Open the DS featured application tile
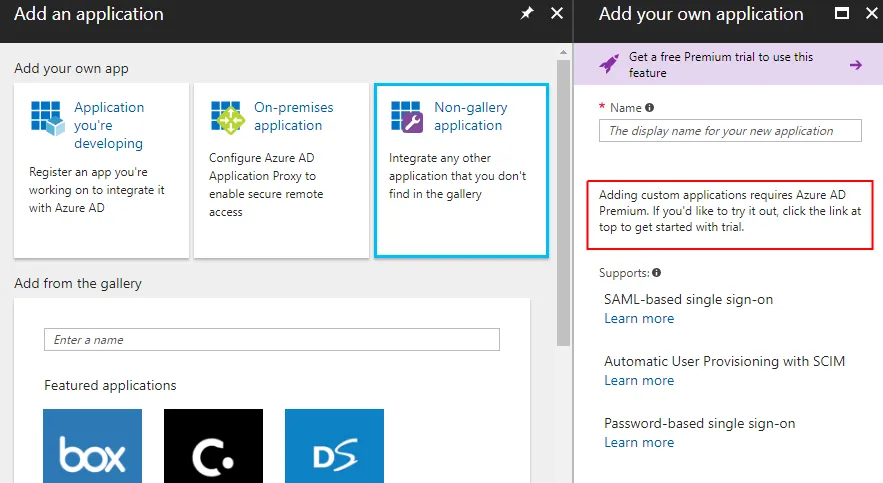 coord(335,446)
